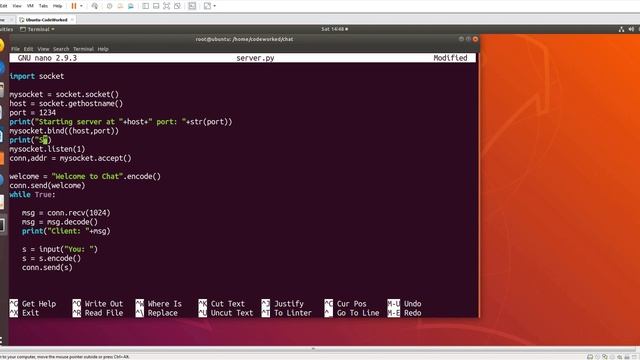Click the msg = msg.decode() line
Screen dimensions: 640x360
60,222
